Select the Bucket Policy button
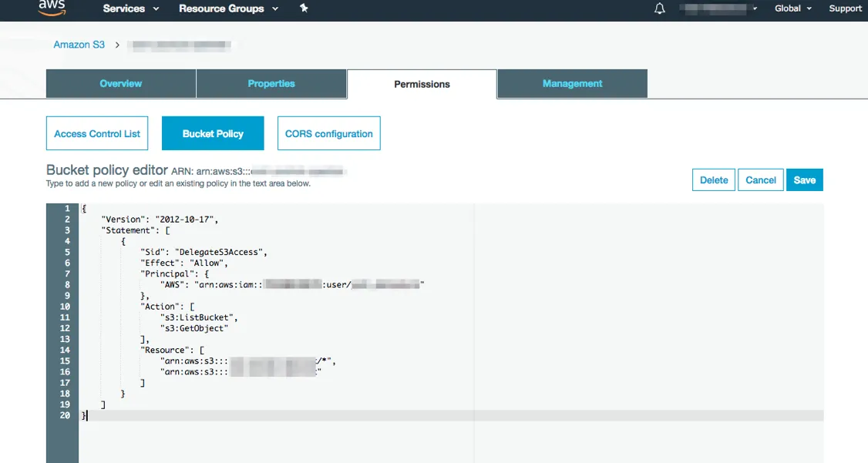This screenshot has height=463, width=868. 213,133
